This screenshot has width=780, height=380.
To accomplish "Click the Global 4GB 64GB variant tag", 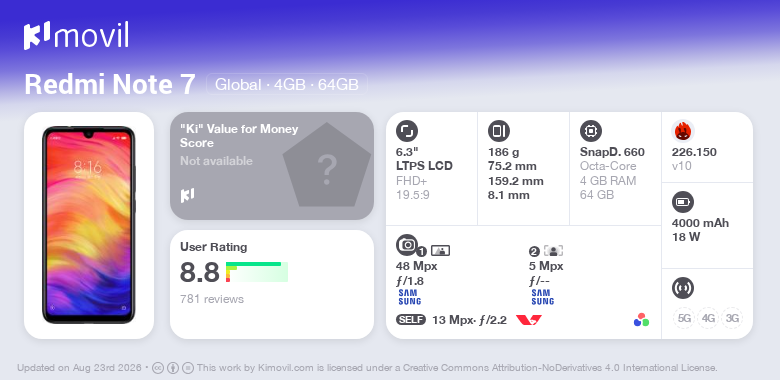I will (x=287, y=84).
